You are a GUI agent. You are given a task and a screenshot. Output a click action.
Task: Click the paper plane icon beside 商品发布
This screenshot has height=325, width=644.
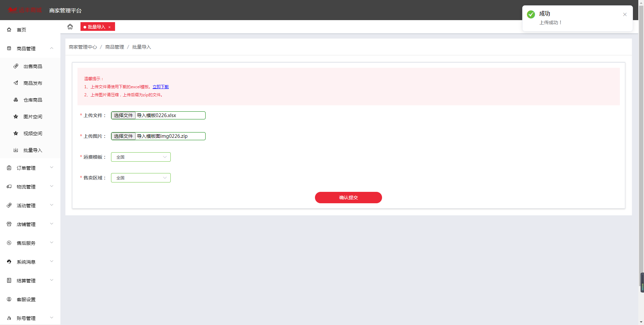(16, 83)
